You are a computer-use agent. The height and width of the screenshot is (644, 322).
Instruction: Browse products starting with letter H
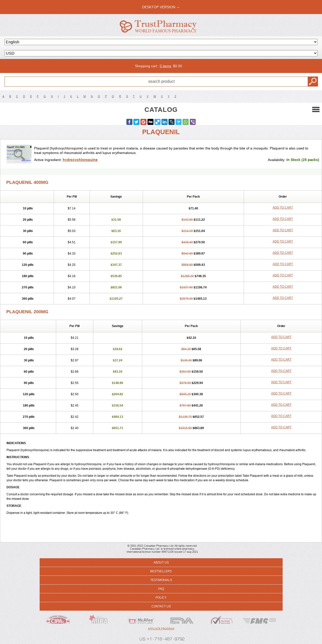point(52,96)
